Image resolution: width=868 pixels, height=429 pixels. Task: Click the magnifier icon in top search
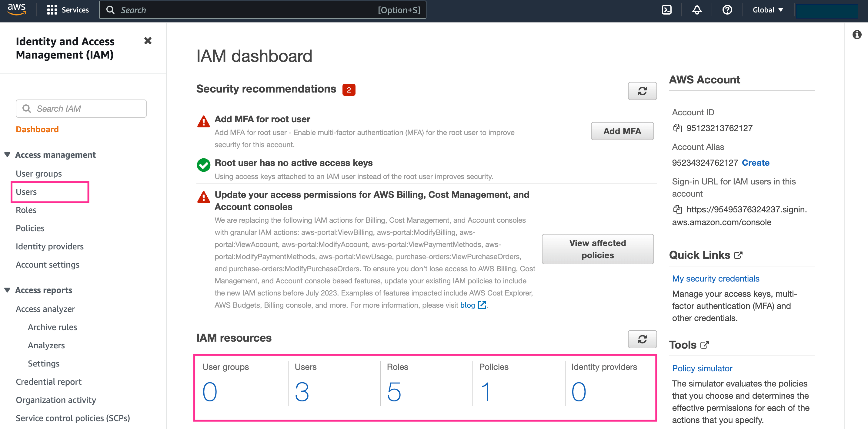[x=110, y=10]
